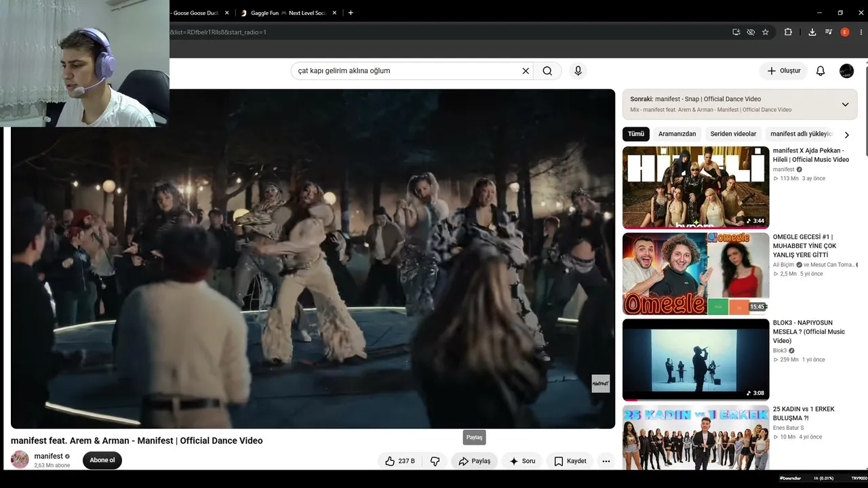Clear the YouTube search box text

pos(526,70)
